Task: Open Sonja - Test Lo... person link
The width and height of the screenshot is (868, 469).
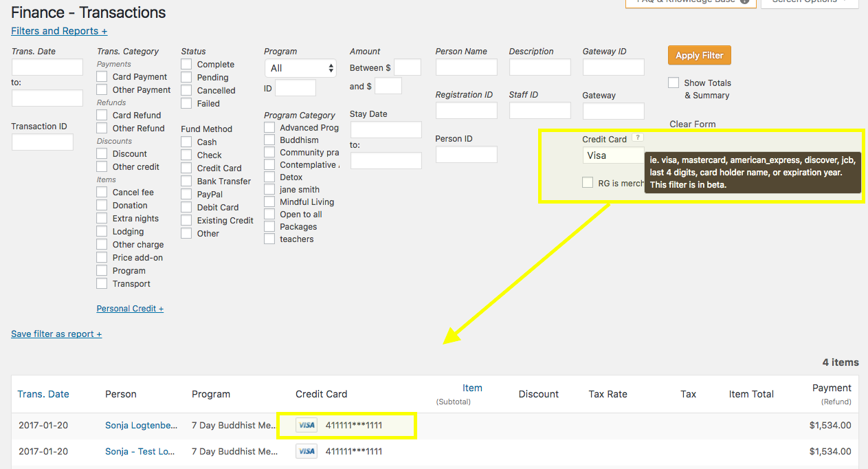Action: pyautogui.click(x=140, y=451)
